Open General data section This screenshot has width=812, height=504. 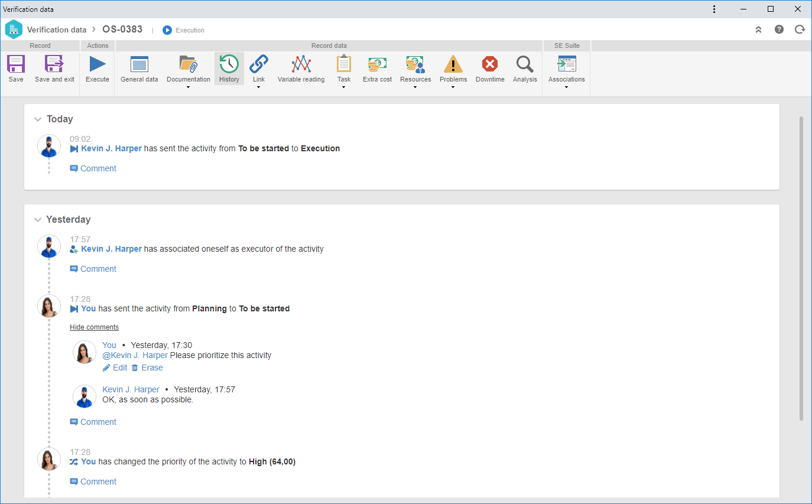click(x=139, y=64)
